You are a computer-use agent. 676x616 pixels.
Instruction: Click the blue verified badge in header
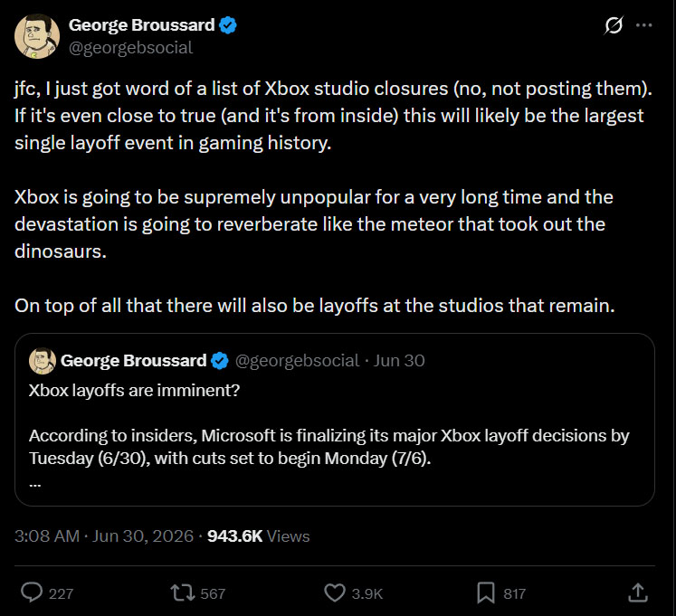tap(228, 25)
